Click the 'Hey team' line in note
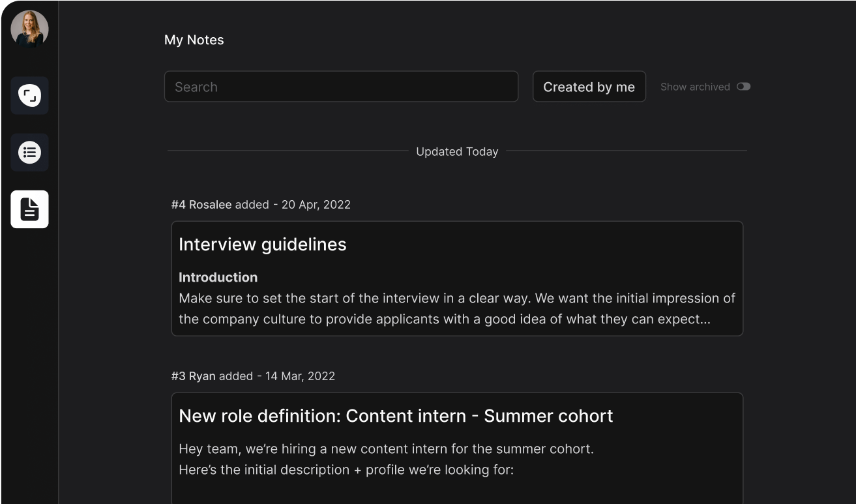This screenshot has height=504, width=856. pyautogui.click(x=386, y=449)
